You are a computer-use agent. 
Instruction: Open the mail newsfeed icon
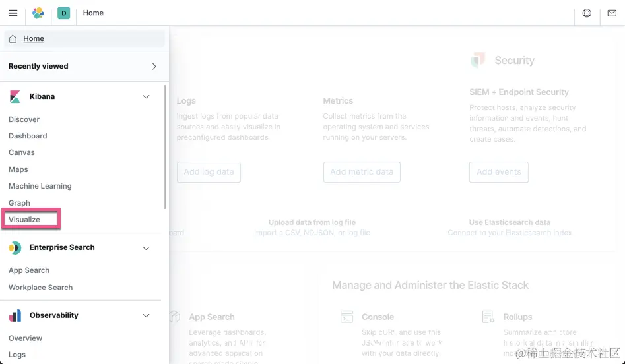(612, 13)
